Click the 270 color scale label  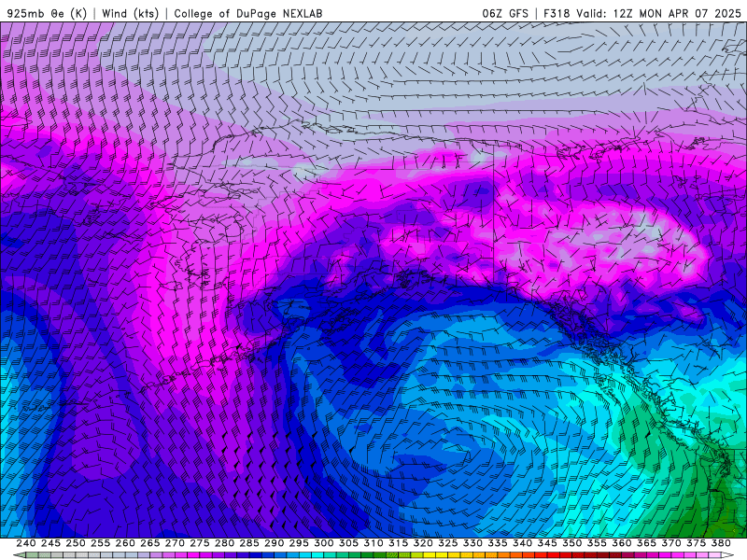(x=175, y=543)
